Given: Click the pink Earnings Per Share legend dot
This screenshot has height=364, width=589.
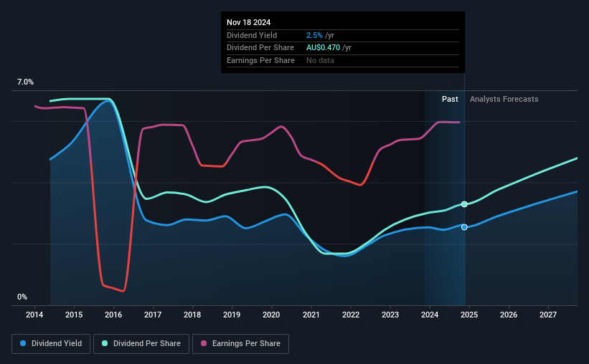Looking at the screenshot, I should [204, 343].
